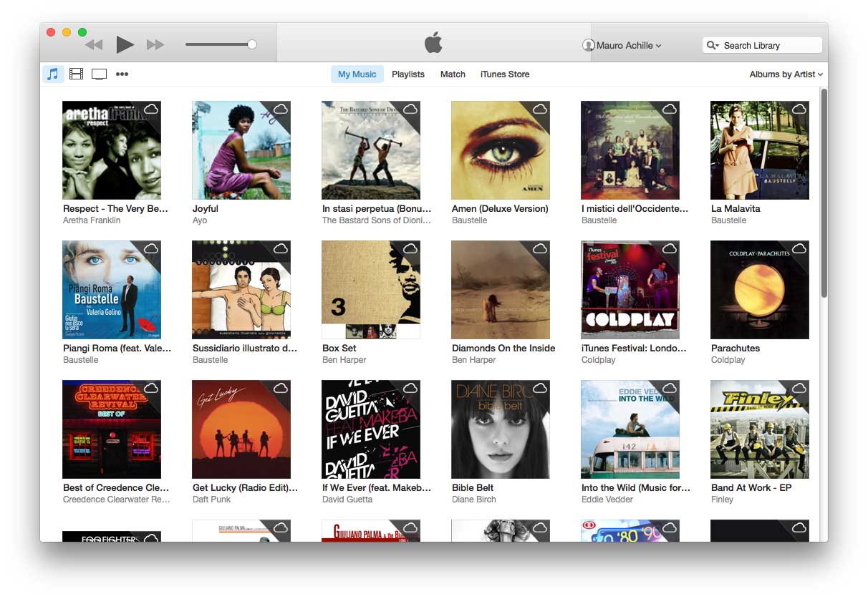Click cloud icon on If We Ever cover
This screenshot has height=599, width=868.
pyautogui.click(x=410, y=389)
